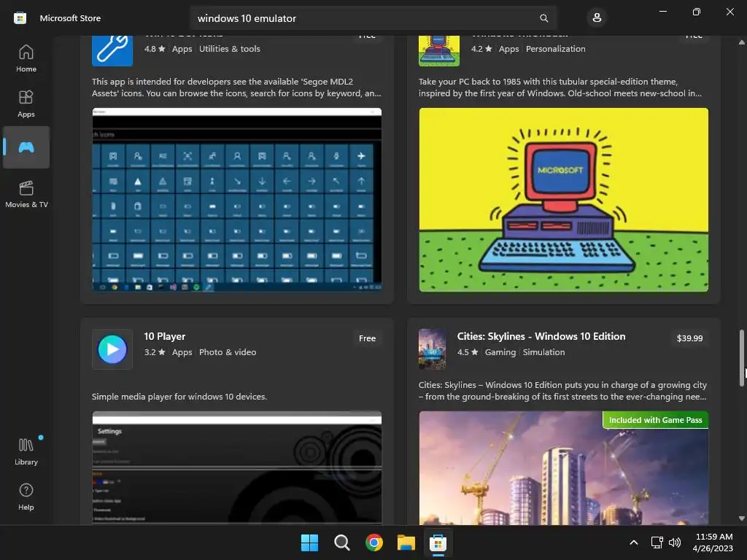
Task: Launch Google Chrome from taskbar
Action: (x=374, y=542)
